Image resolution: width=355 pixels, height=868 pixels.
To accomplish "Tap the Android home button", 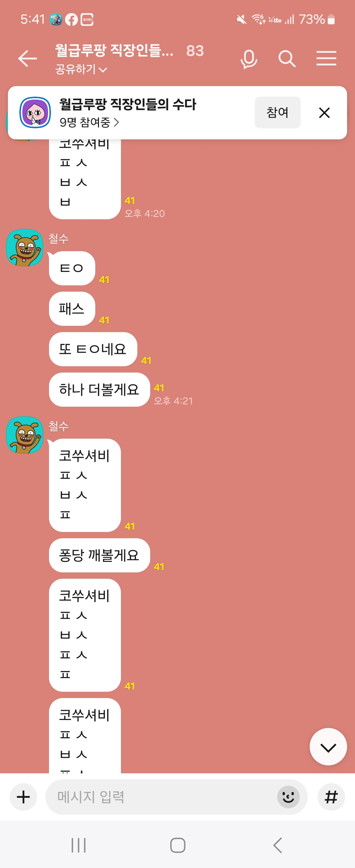I will point(177,845).
